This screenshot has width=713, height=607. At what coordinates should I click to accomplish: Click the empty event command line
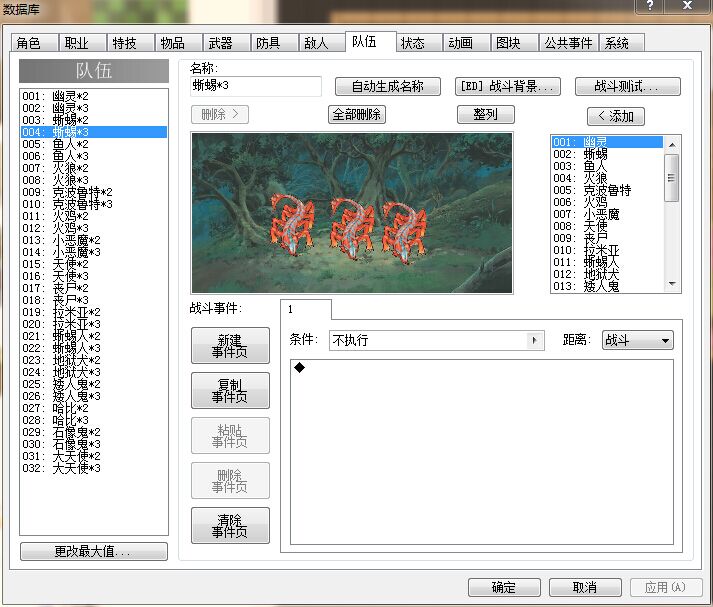pos(481,367)
